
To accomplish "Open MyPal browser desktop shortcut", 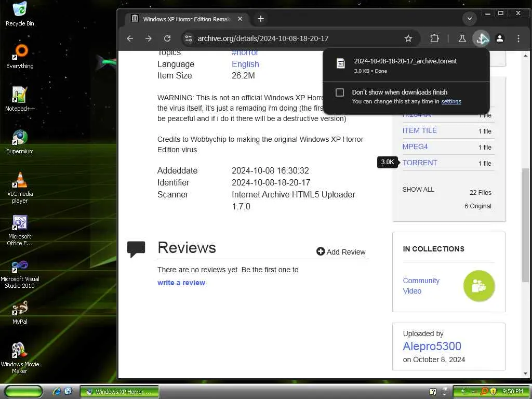I will (x=20, y=312).
